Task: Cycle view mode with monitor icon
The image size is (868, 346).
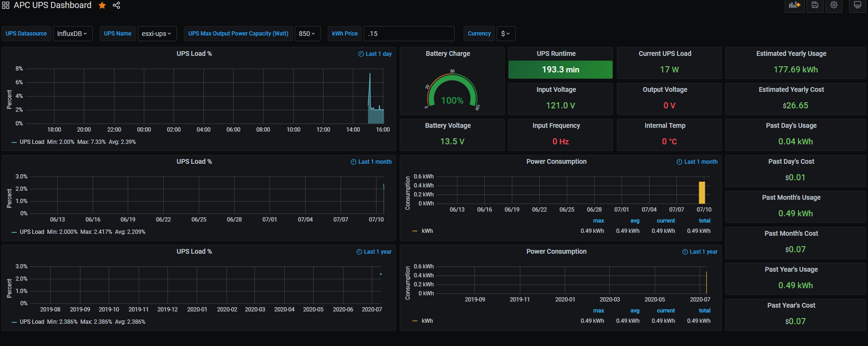Action: pos(857,5)
